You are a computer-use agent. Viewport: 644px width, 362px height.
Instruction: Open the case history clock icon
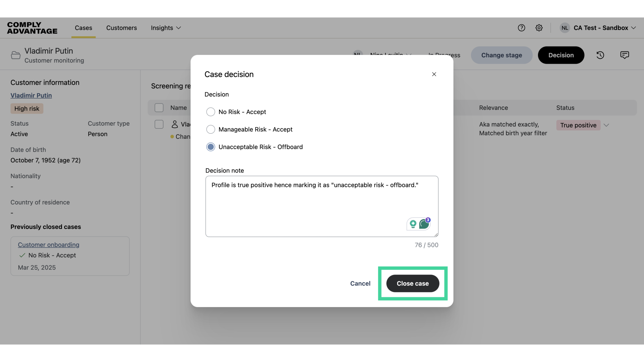[600, 55]
